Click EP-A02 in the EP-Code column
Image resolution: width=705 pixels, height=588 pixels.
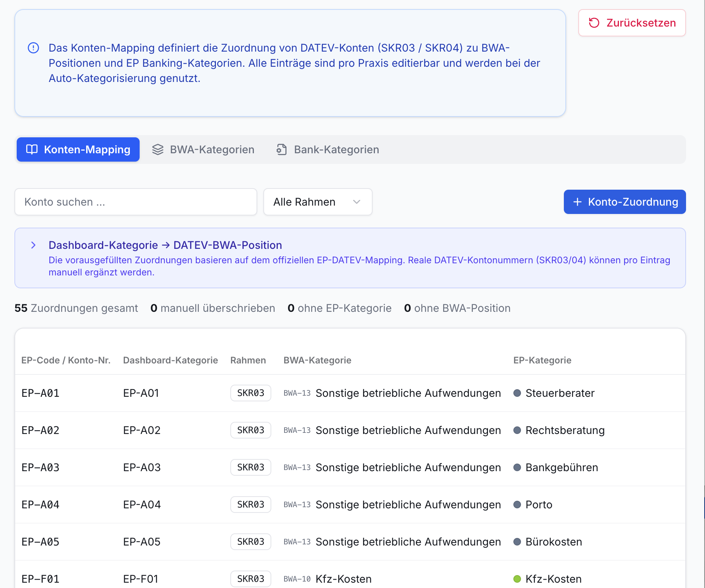click(41, 430)
